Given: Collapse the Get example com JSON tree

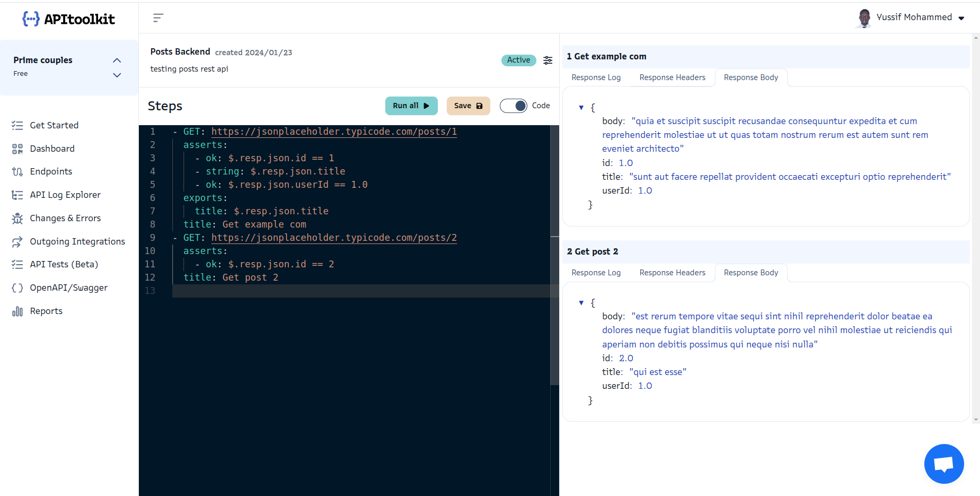Looking at the screenshot, I should (x=581, y=108).
